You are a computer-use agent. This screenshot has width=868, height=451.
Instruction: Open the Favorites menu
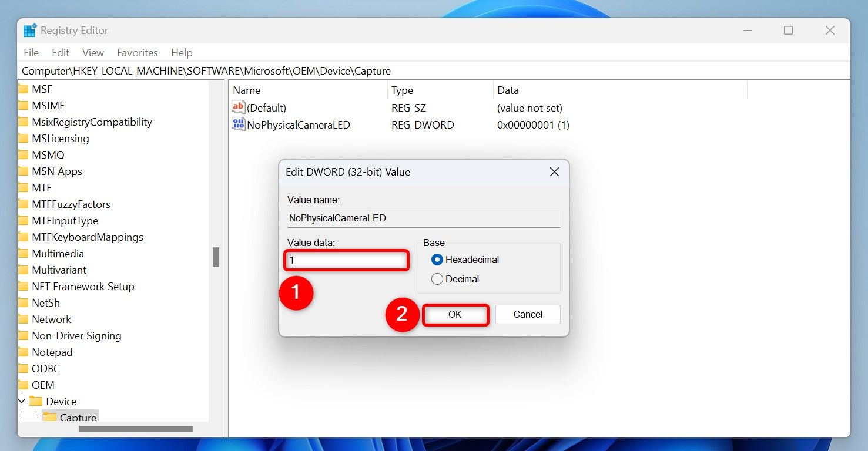138,53
